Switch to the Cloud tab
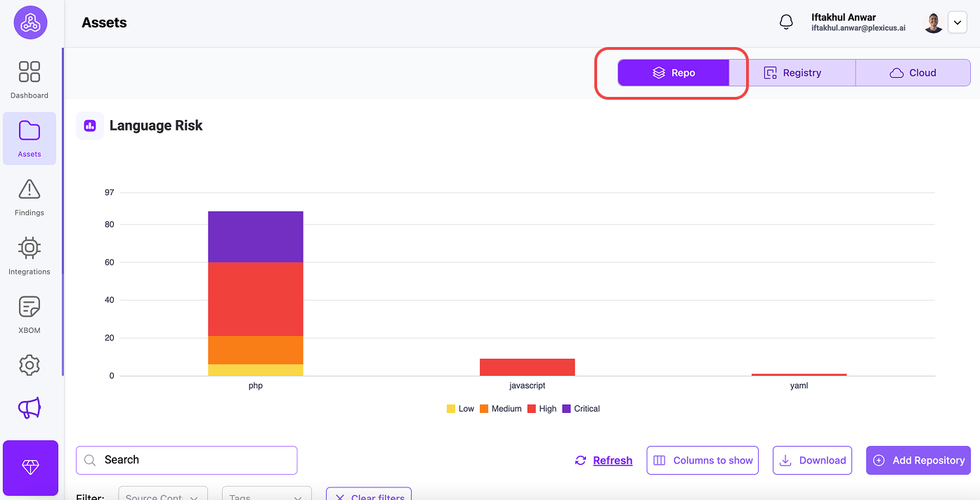Viewport: 980px width, 500px height. tap(913, 73)
